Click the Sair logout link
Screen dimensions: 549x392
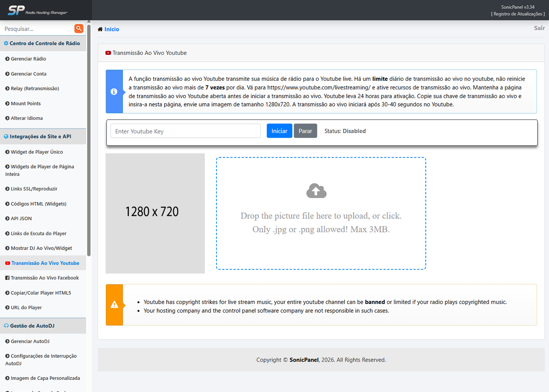539,28
